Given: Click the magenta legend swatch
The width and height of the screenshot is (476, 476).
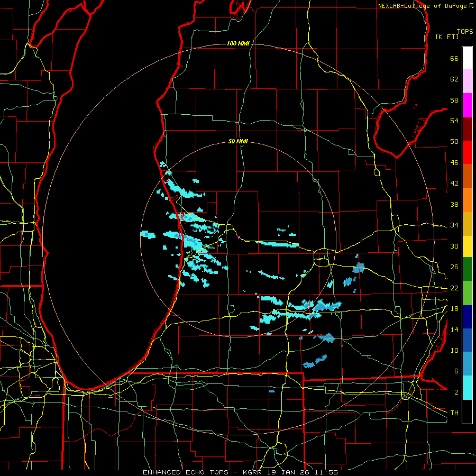Looking at the screenshot, I should pos(467,105).
